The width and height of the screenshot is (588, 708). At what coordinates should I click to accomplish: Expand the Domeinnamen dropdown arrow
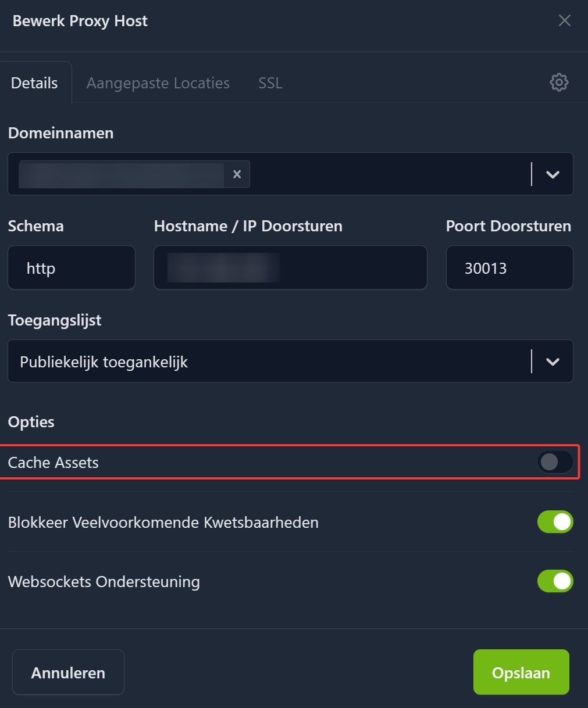553,174
